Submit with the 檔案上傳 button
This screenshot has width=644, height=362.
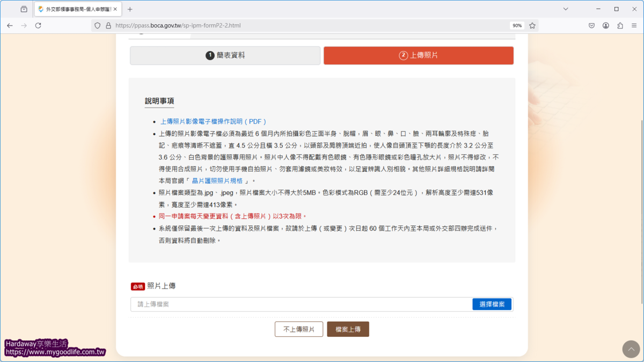tap(348, 329)
